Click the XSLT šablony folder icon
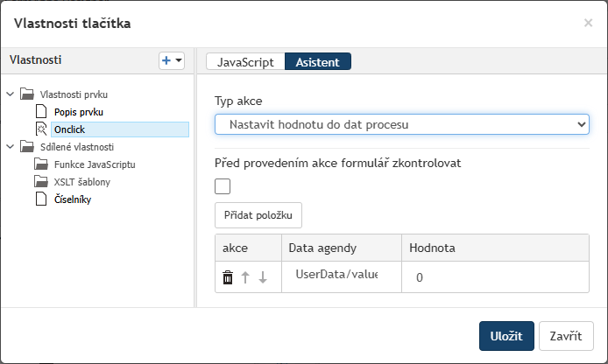Screen dimensions: 608x364 point(41,182)
